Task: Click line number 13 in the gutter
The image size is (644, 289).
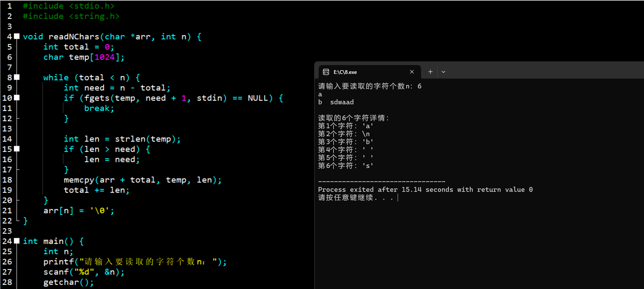Action: tap(7, 129)
